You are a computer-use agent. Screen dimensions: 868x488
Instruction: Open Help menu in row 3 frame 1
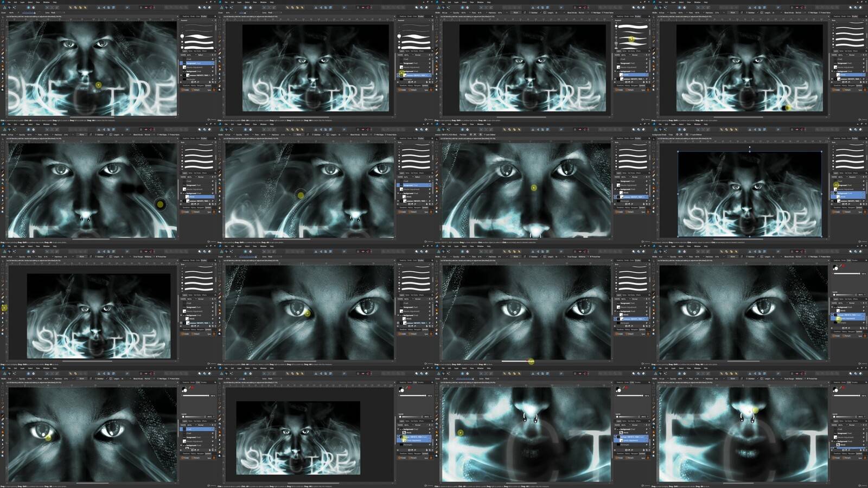coord(55,246)
